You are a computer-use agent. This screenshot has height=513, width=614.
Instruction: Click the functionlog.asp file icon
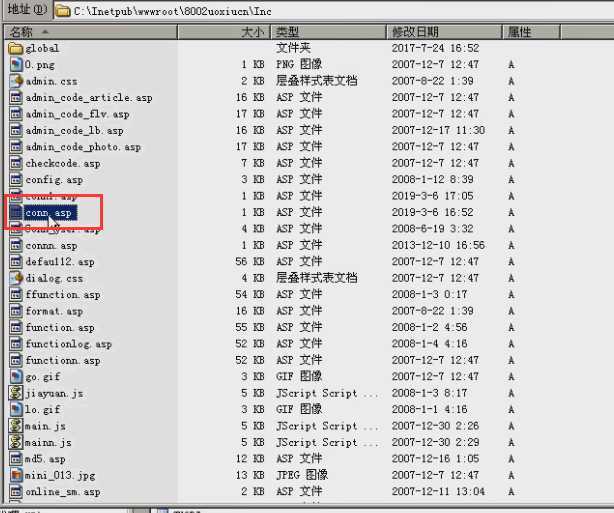click(x=16, y=344)
